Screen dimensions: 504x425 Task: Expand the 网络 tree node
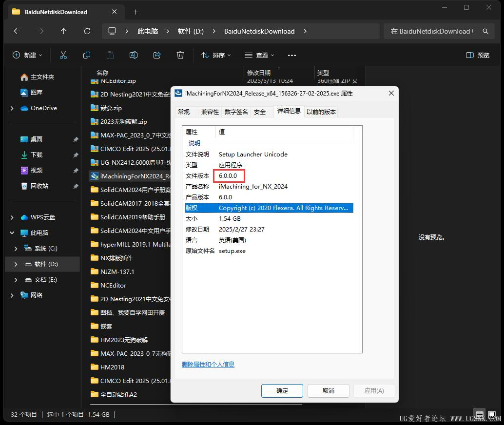(12, 295)
